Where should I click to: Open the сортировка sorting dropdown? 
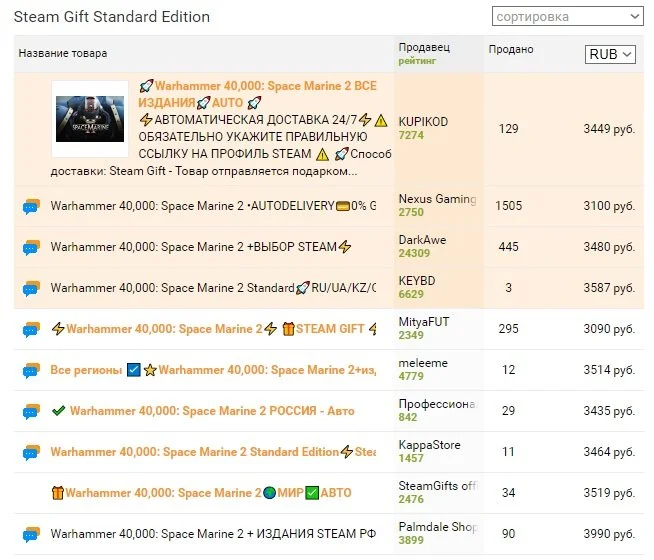click(568, 16)
